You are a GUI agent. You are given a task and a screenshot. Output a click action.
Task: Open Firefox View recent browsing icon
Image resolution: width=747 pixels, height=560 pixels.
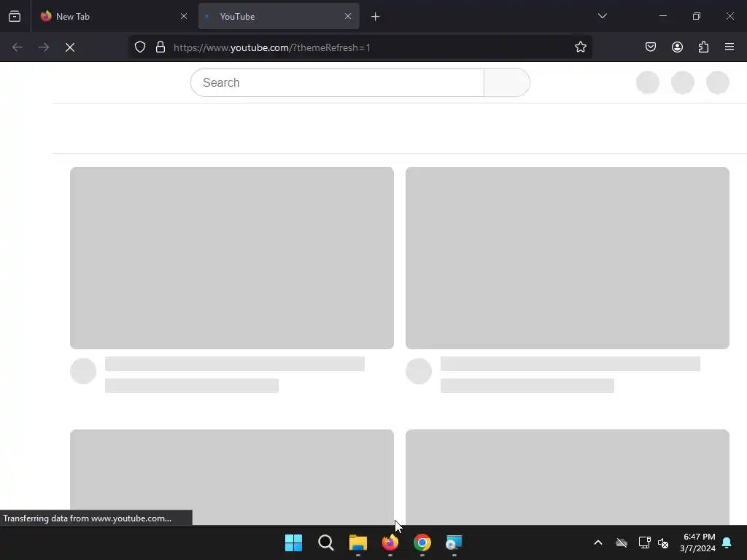tap(15, 17)
